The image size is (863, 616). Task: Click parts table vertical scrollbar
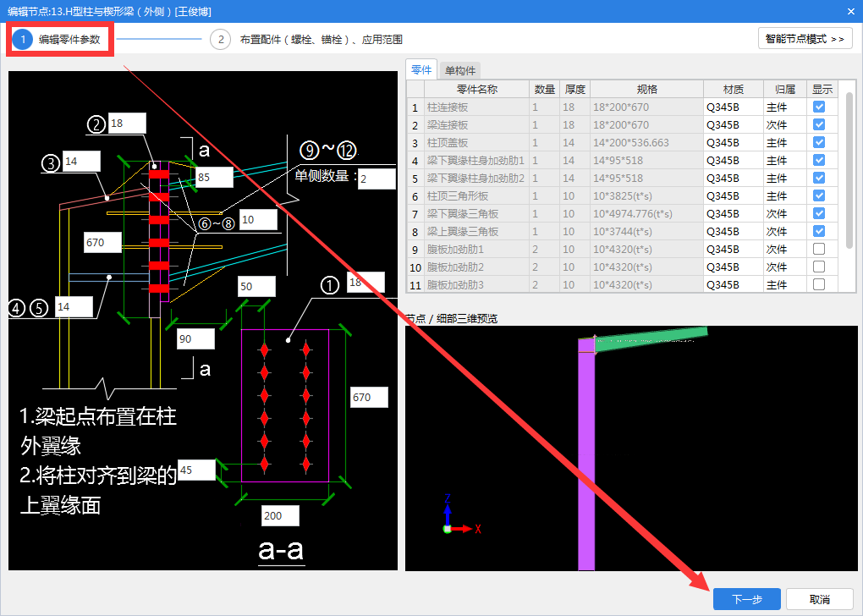pyautogui.click(x=849, y=171)
